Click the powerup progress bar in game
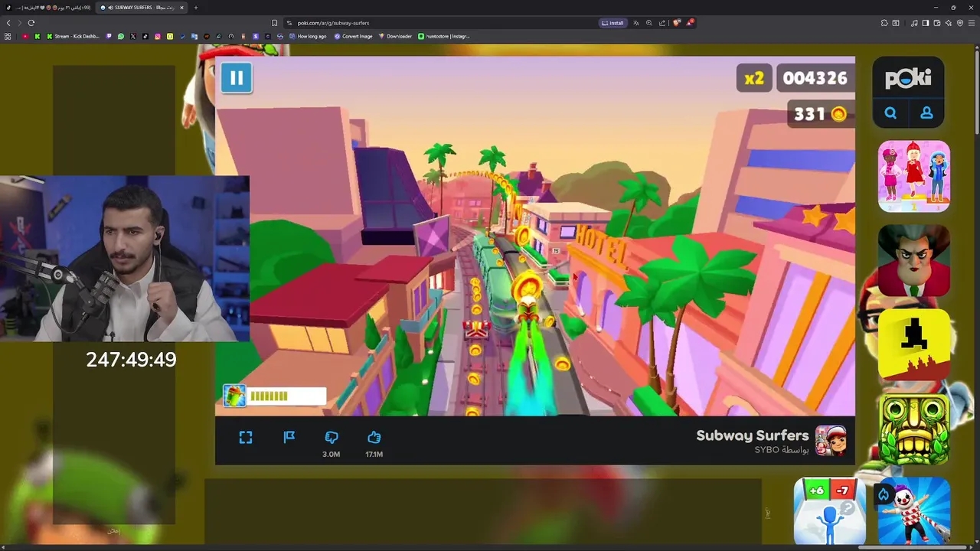The width and height of the screenshot is (980, 551). tap(287, 396)
